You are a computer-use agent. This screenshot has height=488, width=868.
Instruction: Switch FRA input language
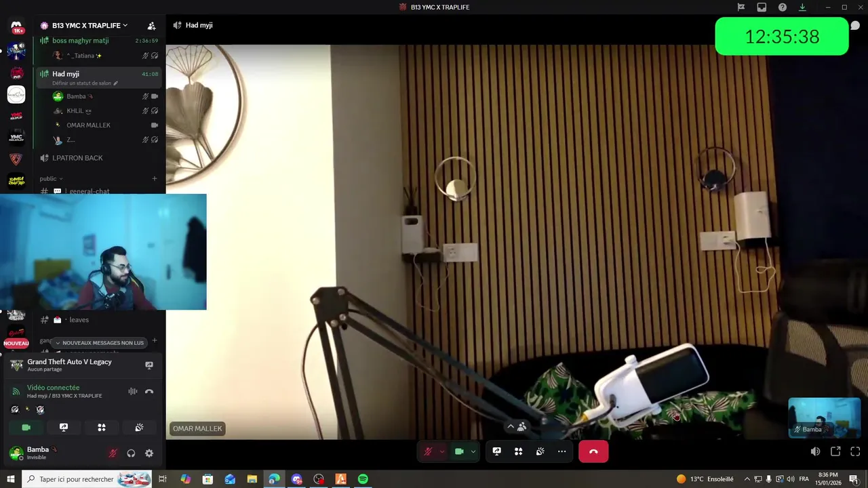[x=804, y=479]
